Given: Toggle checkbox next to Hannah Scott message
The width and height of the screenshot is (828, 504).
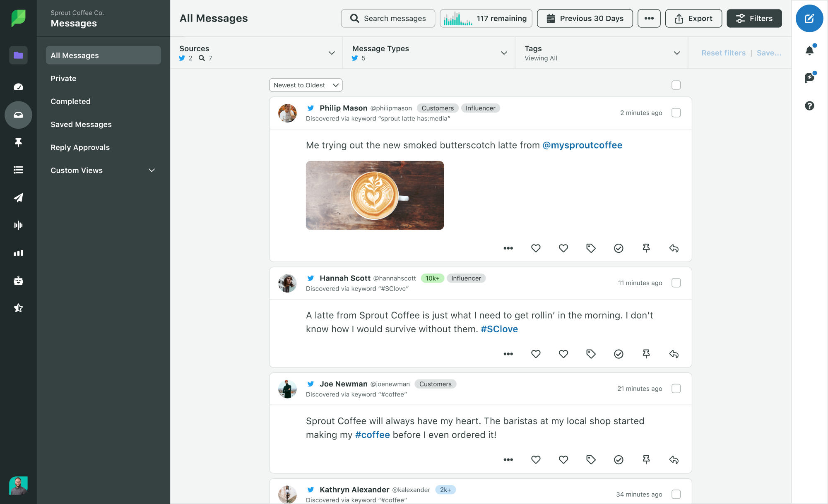Looking at the screenshot, I should (676, 283).
